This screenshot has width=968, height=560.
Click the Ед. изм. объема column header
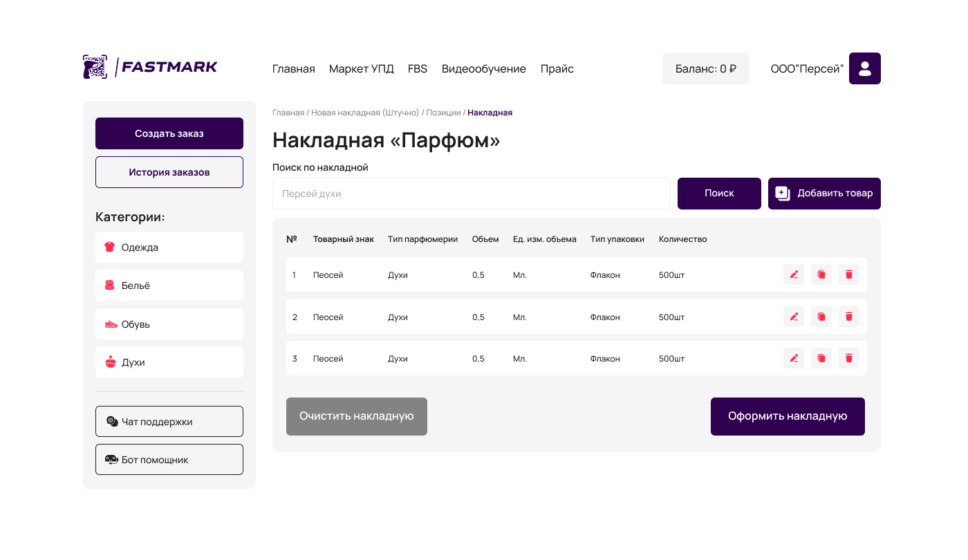coord(545,239)
